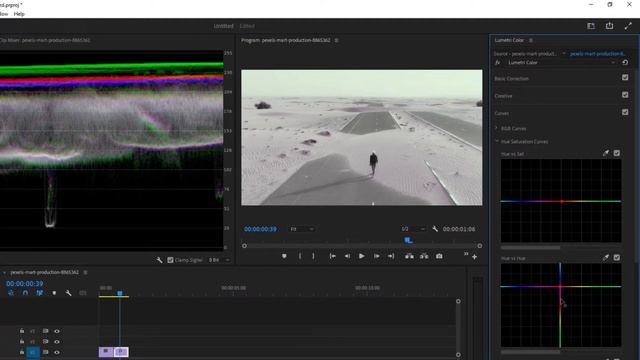Toggle insert sequences as nests icon

coord(11,293)
